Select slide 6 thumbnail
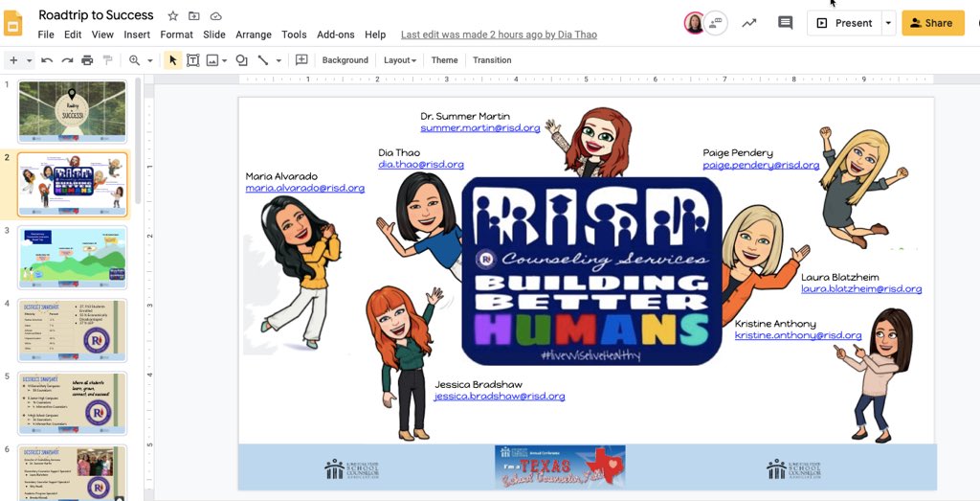This screenshot has width=980, height=501. pyautogui.click(x=73, y=472)
